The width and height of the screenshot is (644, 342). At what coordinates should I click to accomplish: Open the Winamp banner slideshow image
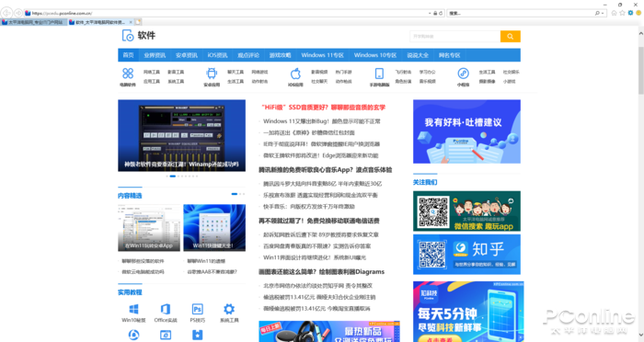[x=181, y=135]
